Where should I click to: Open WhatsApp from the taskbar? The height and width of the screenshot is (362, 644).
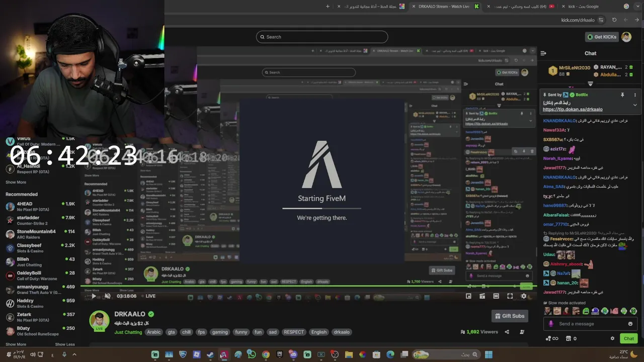click(252, 354)
